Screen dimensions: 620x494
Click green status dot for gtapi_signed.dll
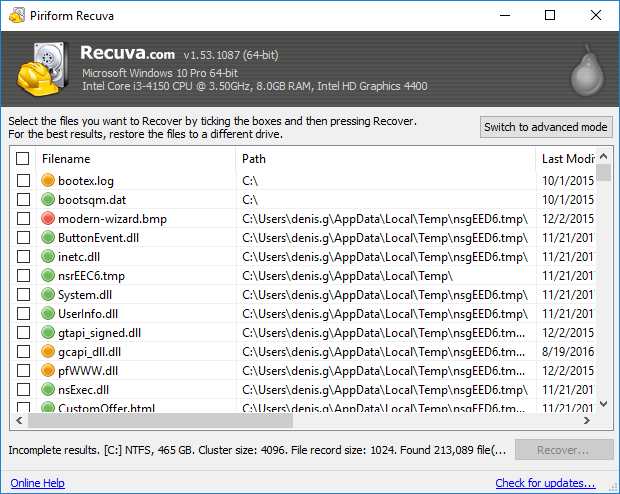point(48,332)
